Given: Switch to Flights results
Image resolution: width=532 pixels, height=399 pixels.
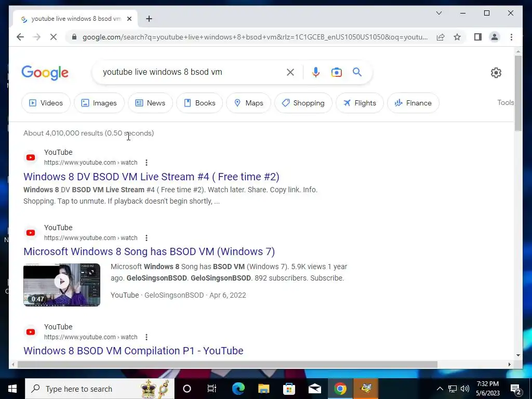Looking at the screenshot, I should (360, 103).
